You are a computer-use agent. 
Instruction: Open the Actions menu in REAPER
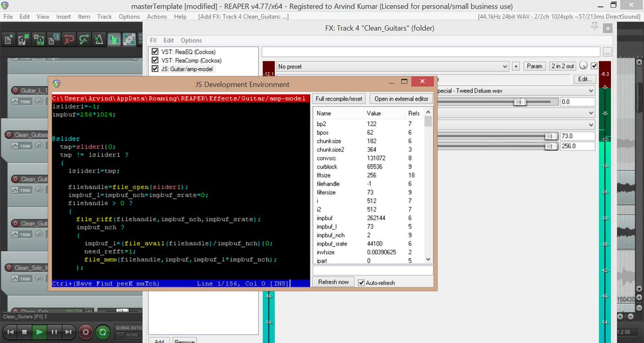[157, 17]
